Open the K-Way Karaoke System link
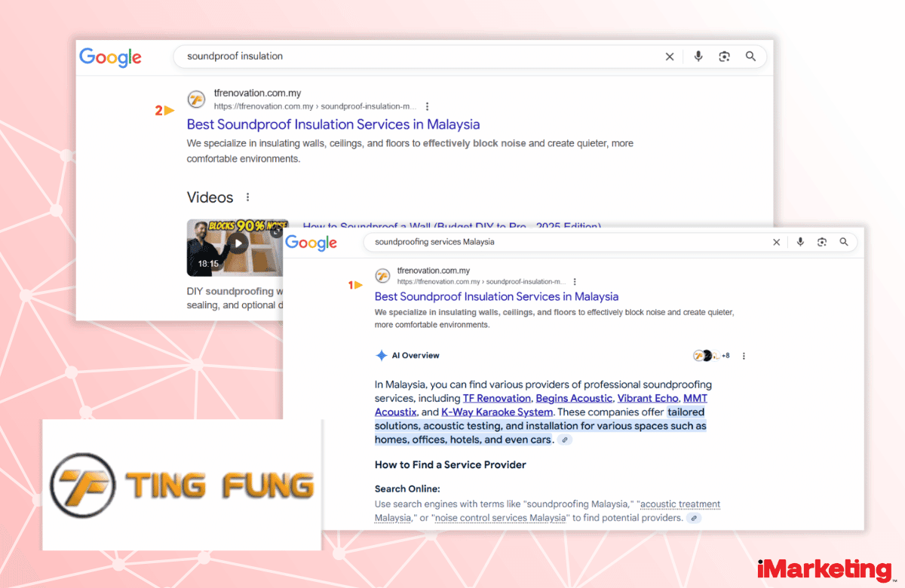Image resolution: width=905 pixels, height=588 pixels. click(497, 412)
